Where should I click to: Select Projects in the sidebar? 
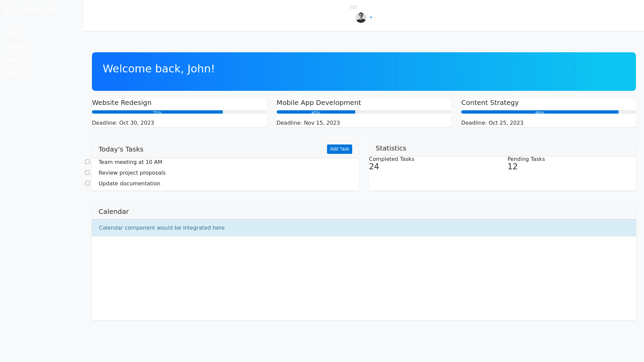[16, 46]
